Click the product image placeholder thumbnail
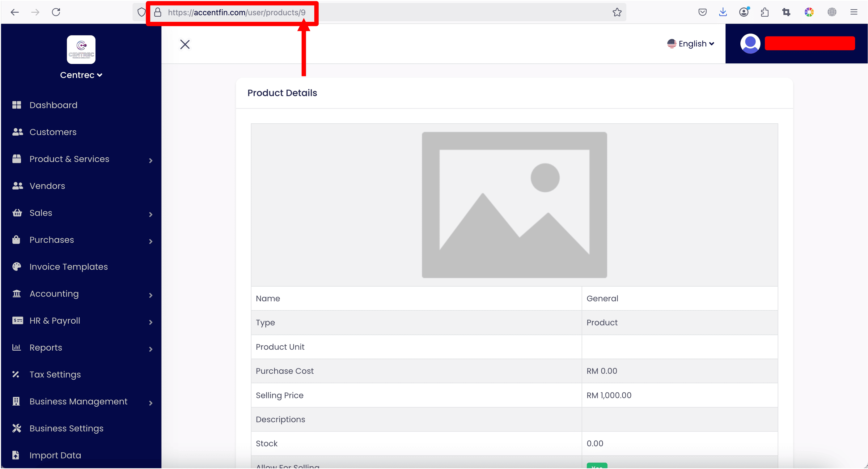 tap(514, 205)
